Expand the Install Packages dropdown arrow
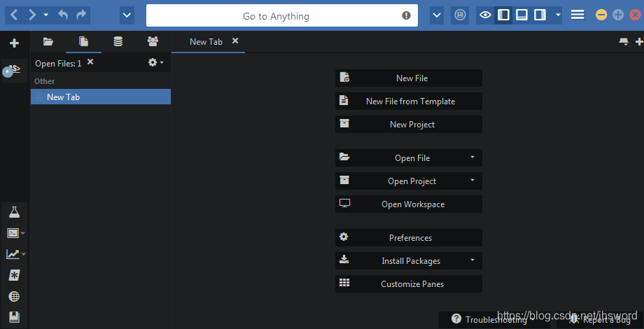 [472, 260]
